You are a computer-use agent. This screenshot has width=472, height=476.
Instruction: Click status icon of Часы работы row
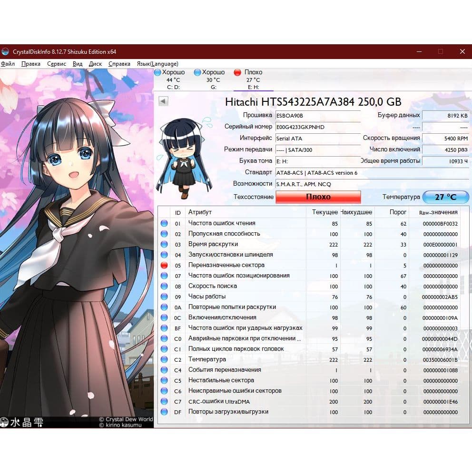click(164, 297)
